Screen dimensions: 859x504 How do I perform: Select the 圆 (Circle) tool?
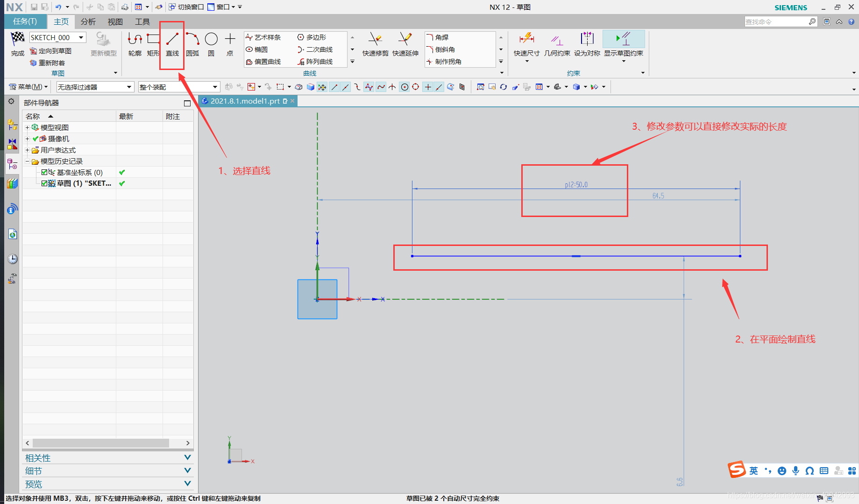(x=211, y=44)
